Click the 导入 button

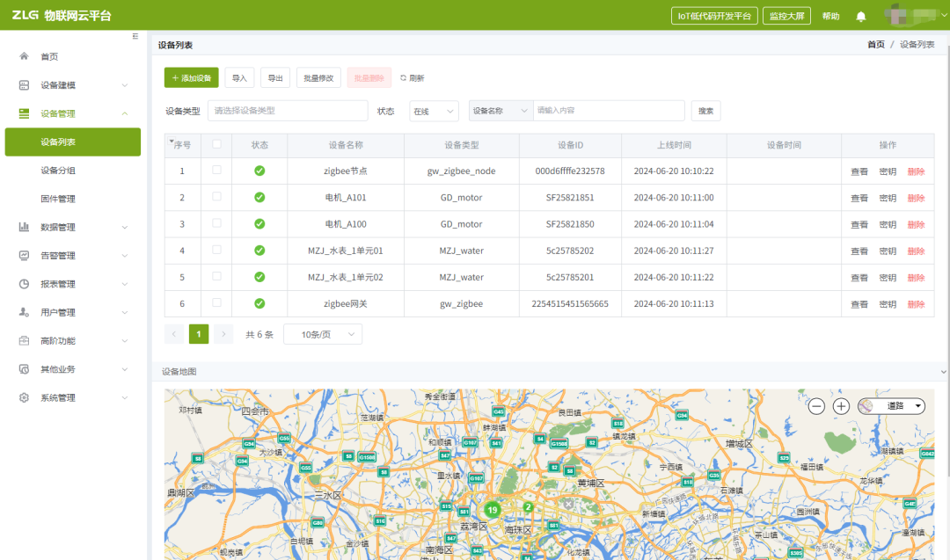tap(239, 77)
